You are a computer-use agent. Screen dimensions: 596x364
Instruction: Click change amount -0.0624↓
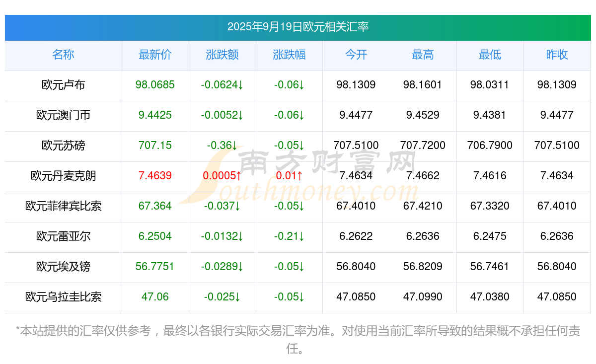pos(222,85)
